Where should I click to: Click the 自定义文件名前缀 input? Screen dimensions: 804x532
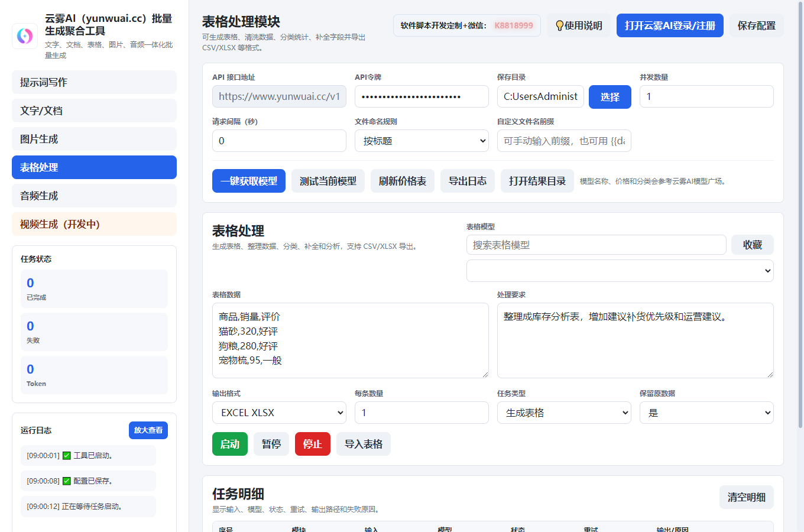click(564, 141)
